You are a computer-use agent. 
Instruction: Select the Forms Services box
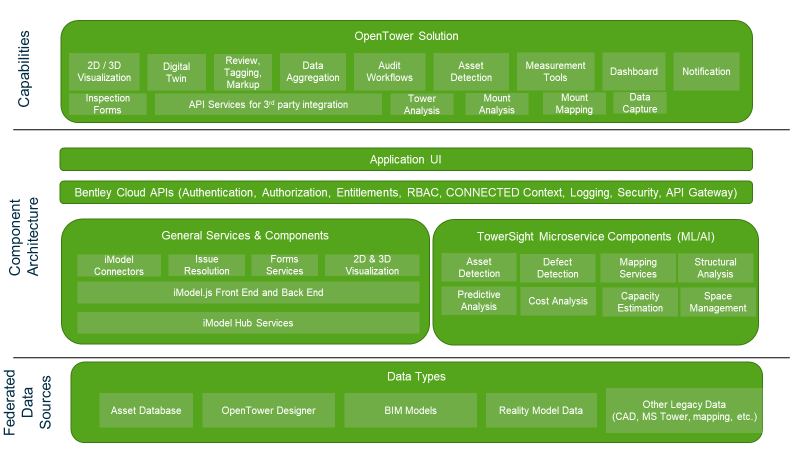pyautogui.click(x=284, y=265)
